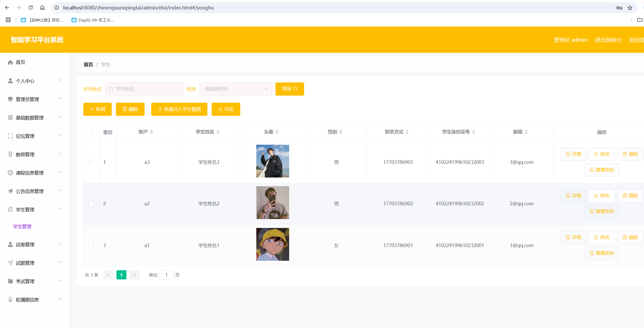Image resolution: width=644 pixels, height=328 pixels.
Task: Click the 轮播图信息 microphone icon
Action: [10, 300]
